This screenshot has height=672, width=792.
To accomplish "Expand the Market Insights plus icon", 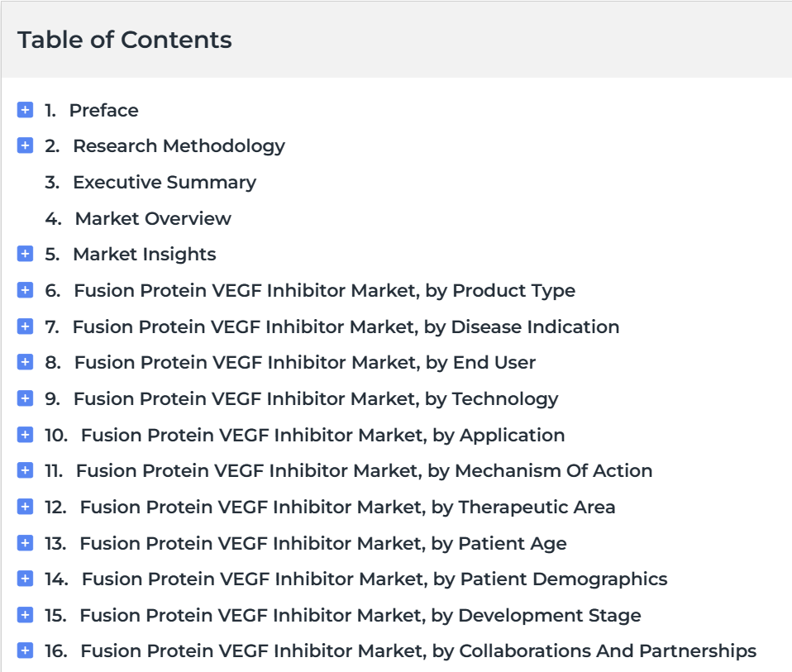I will (26, 254).
